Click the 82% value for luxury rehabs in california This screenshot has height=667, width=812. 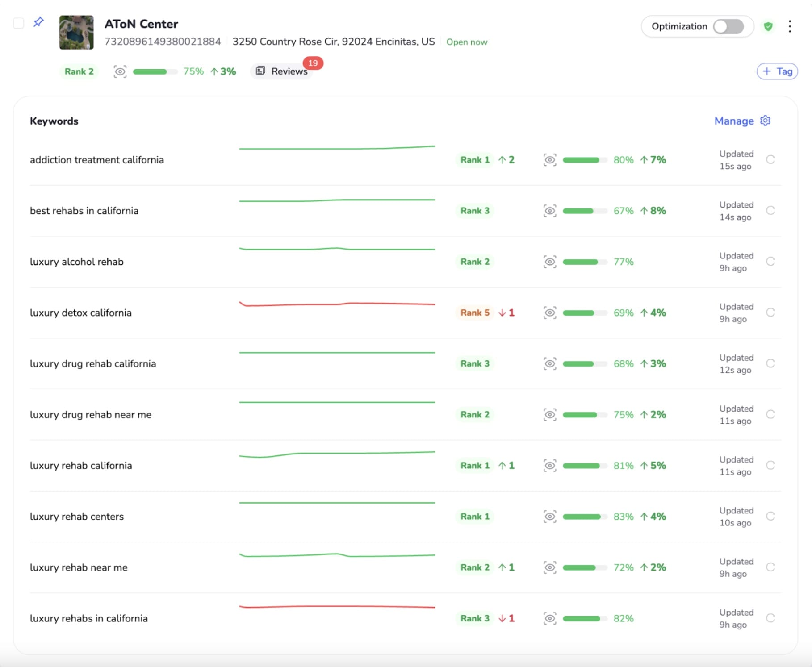coord(624,618)
